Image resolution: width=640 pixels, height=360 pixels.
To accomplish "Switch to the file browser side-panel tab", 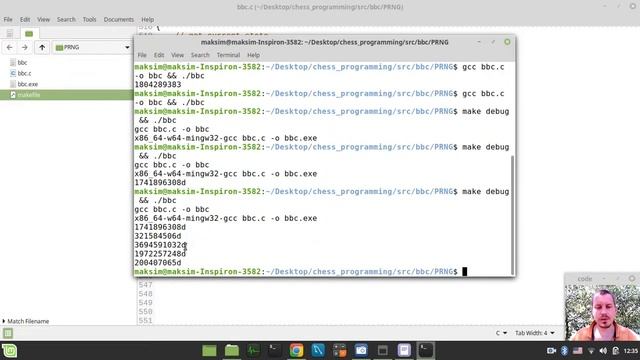I will (29, 33).
